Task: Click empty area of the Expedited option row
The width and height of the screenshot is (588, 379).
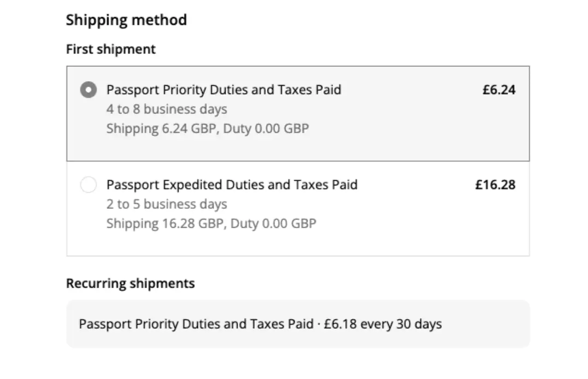Action: click(x=415, y=226)
